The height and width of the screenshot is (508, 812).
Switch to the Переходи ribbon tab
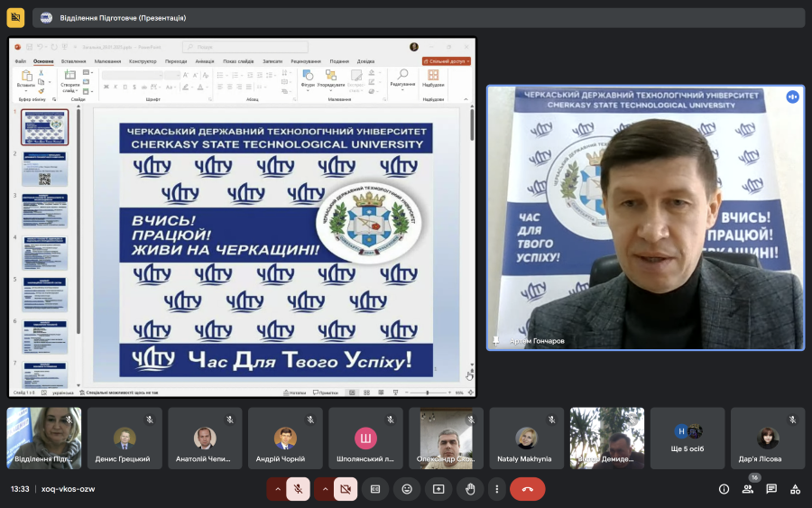(x=176, y=61)
